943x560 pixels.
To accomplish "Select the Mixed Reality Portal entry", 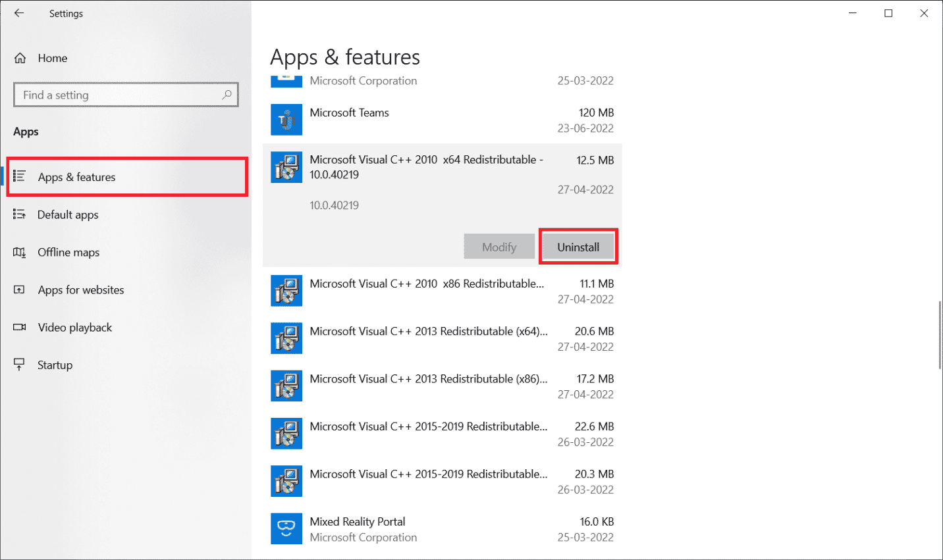I will (x=443, y=528).
